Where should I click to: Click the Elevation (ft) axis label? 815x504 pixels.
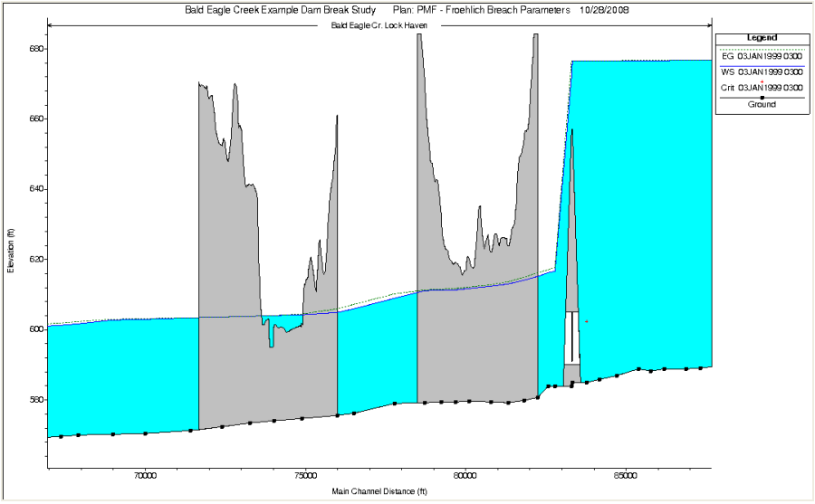11,250
